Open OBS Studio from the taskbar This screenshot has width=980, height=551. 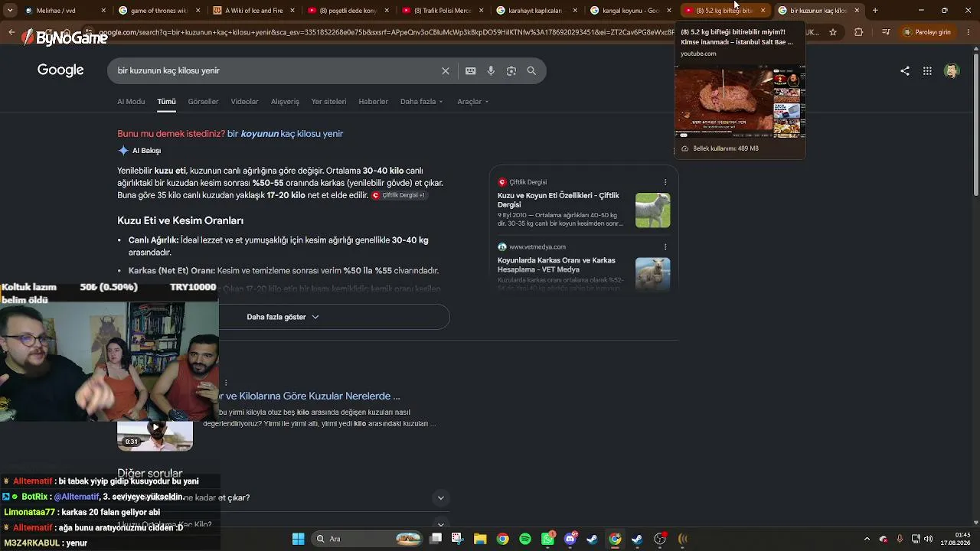point(660,539)
